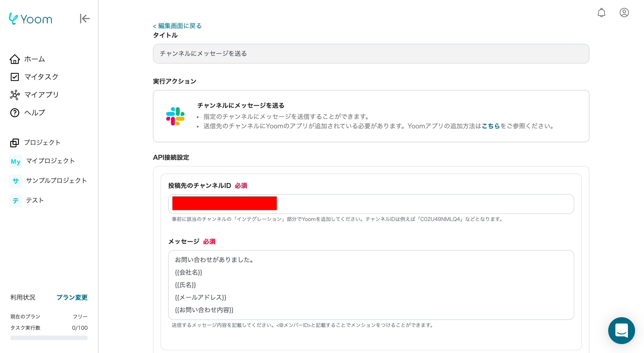Click the プロジェクト icon in sidebar
The image size is (644, 353).
15,143
